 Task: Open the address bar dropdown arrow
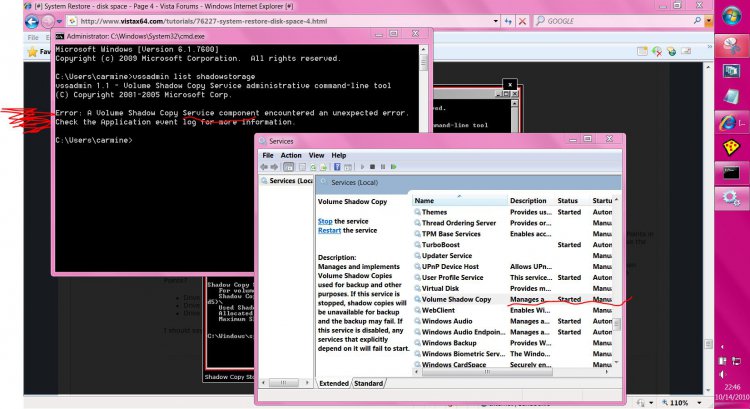(496, 21)
